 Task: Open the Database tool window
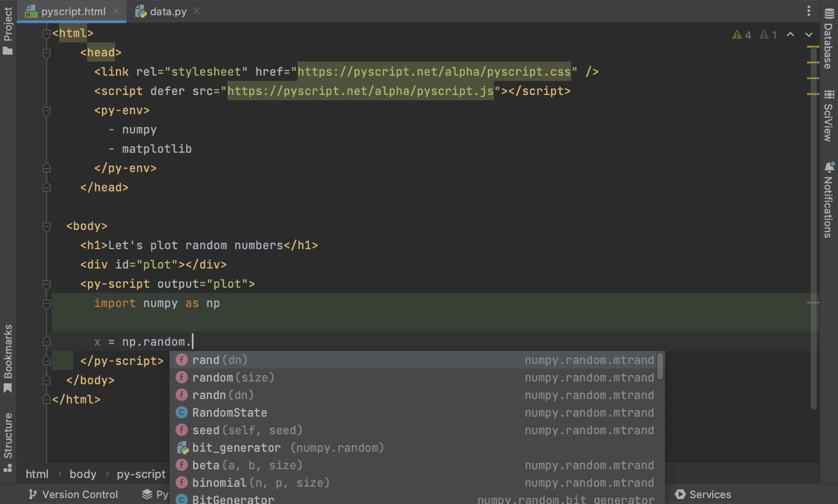(x=829, y=39)
